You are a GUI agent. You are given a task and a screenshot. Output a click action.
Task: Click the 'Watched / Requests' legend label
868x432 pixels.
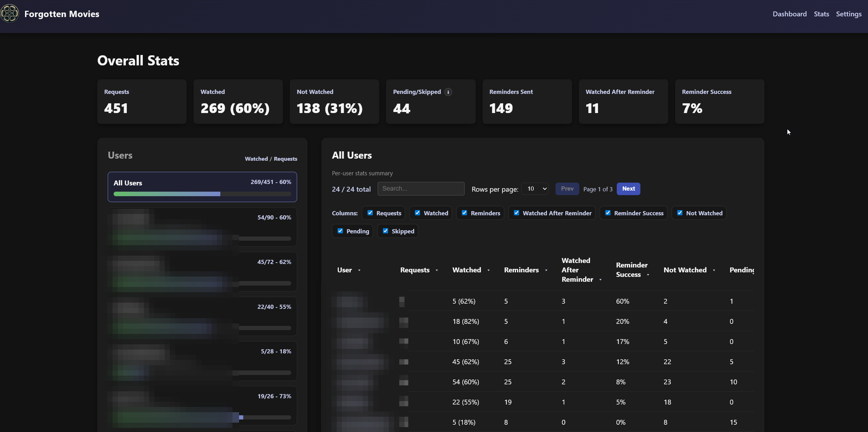click(x=271, y=159)
